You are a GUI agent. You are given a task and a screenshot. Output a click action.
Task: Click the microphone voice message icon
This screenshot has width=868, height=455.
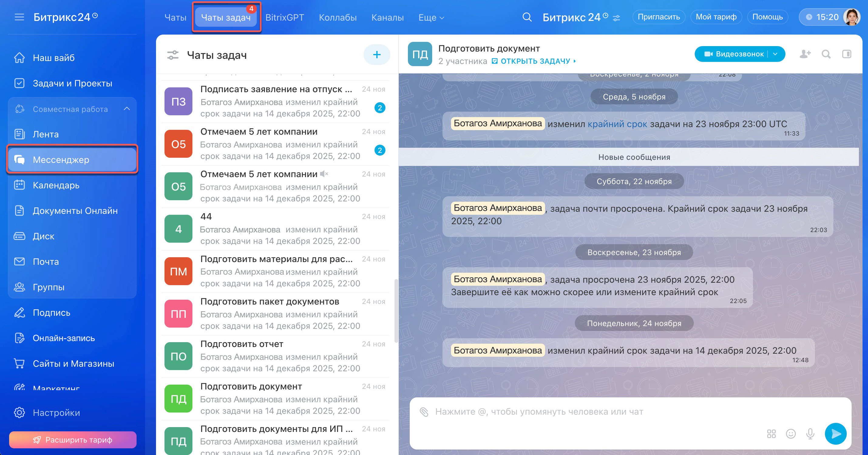(810, 434)
